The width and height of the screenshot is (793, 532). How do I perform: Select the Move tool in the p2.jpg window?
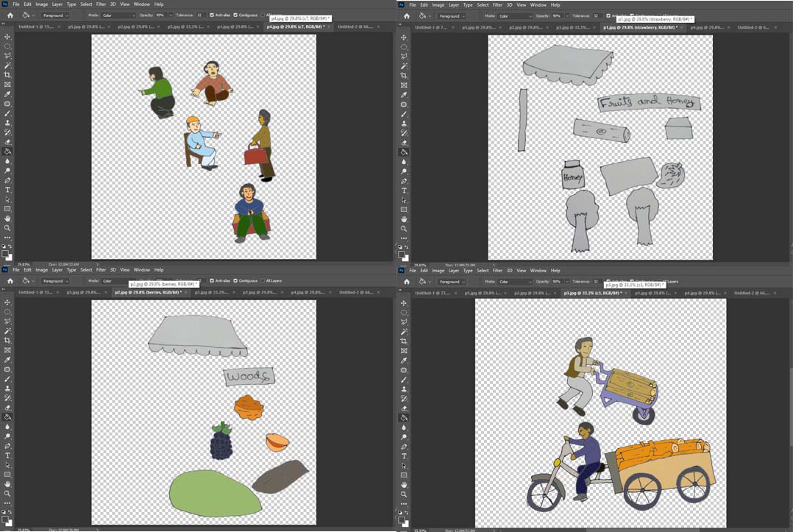[x=7, y=302]
